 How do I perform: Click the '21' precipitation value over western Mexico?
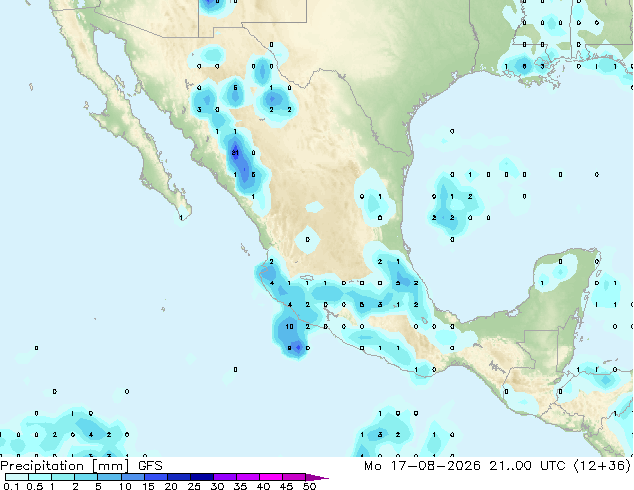[235, 153]
